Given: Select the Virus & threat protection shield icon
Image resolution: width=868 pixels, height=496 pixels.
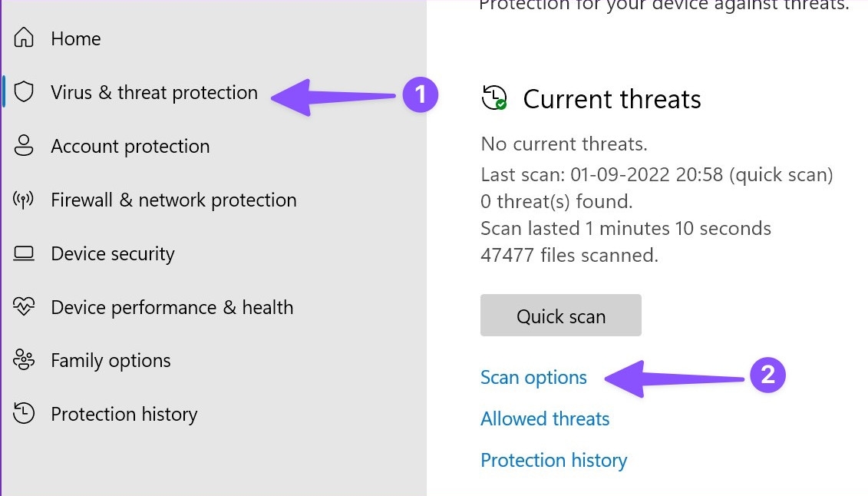Looking at the screenshot, I should point(25,92).
